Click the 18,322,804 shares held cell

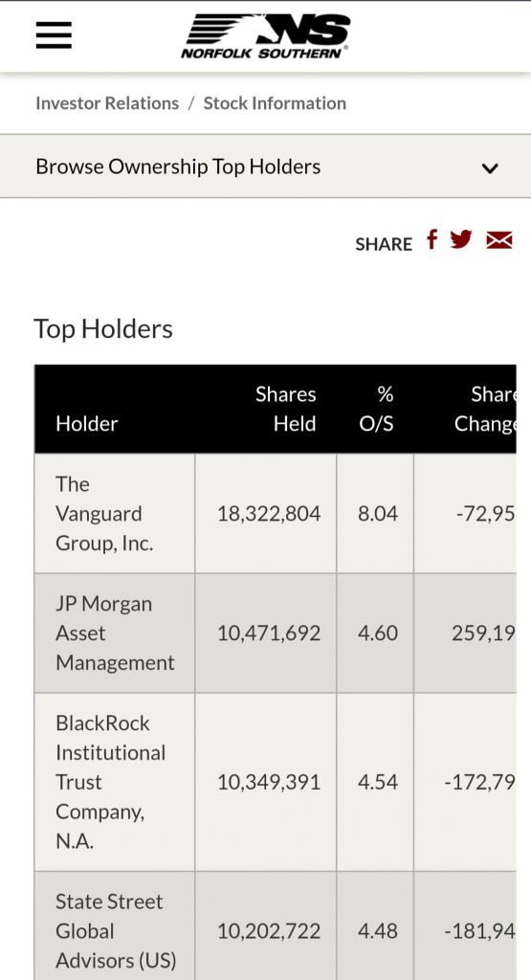[x=269, y=514]
